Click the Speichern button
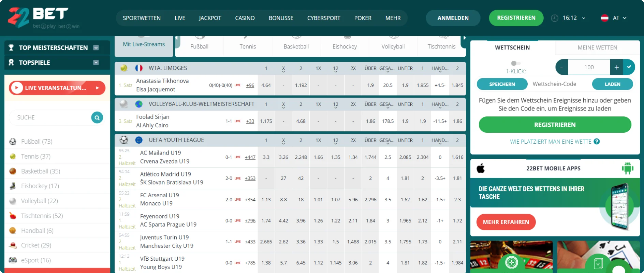The width and height of the screenshot is (644, 273). [502, 84]
